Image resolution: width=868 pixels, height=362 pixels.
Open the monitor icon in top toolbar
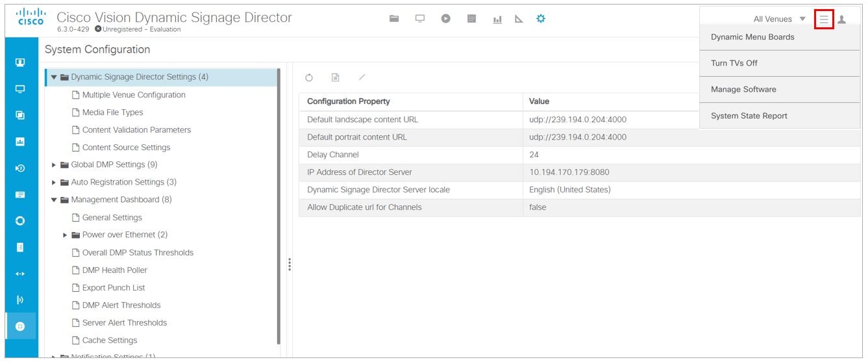point(420,19)
